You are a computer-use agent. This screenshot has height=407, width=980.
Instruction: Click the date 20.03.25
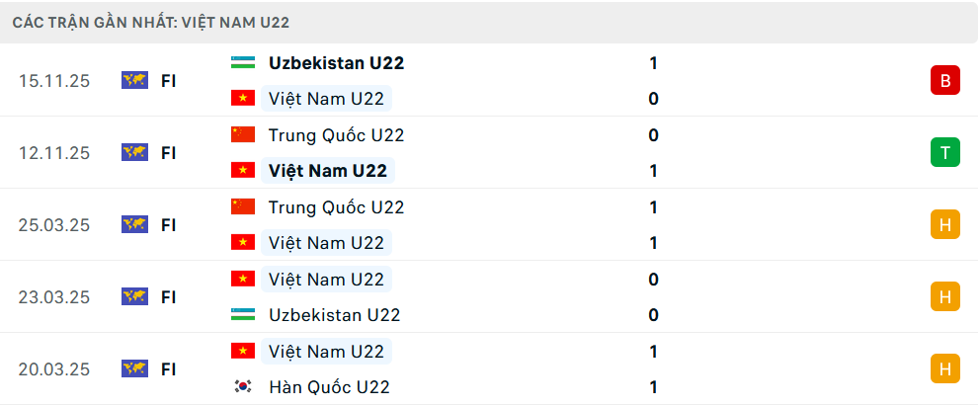coord(53,368)
